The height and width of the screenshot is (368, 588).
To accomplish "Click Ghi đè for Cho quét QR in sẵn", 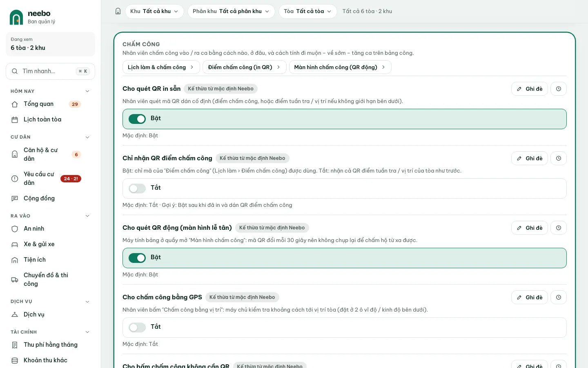I will [x=530, y=89].
